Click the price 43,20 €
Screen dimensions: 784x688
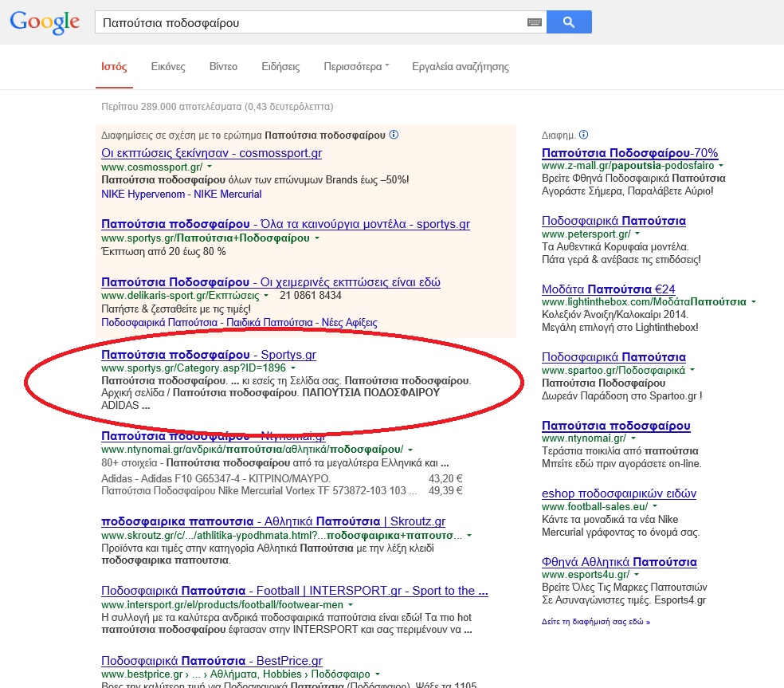tap(445, 479)
